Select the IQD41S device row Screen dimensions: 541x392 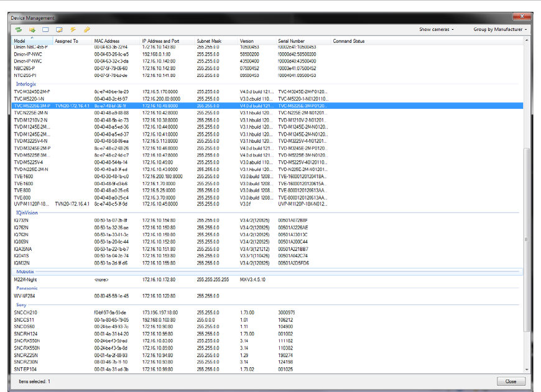tap(267, 256)
